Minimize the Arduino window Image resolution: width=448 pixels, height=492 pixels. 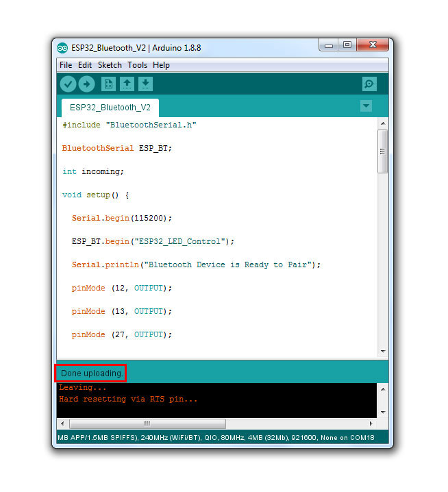(x=329, y=45)
